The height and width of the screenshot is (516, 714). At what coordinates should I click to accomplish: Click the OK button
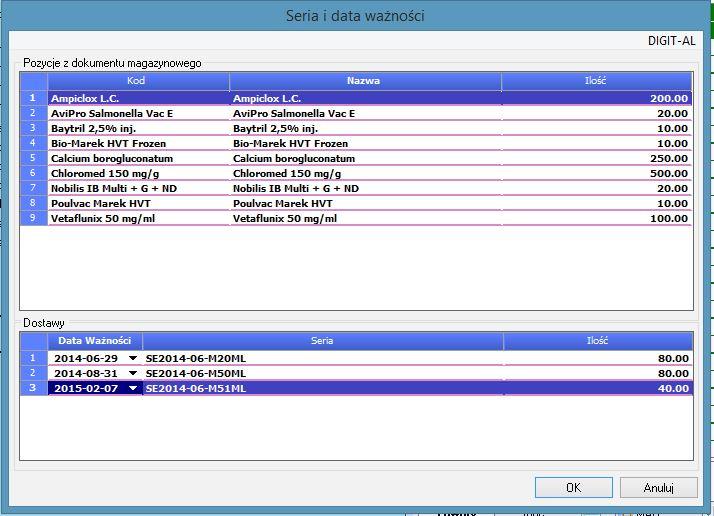[x=573, y=488]
